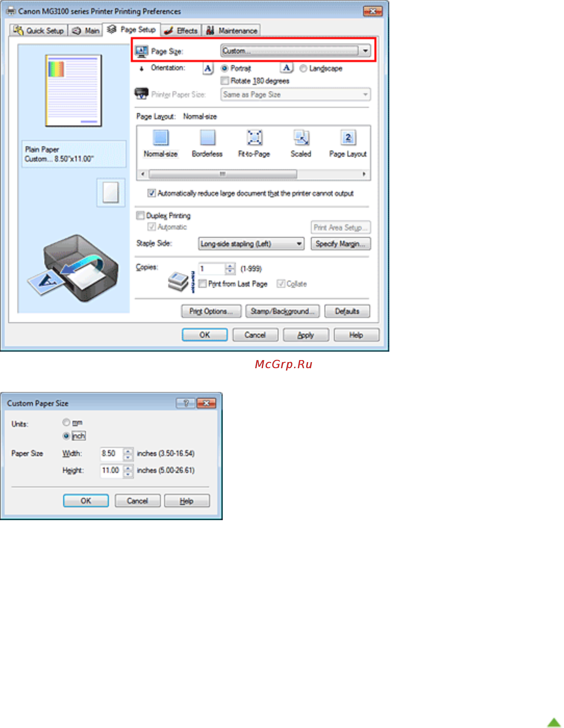Select mm units radio button
Screen dimensions: 564x728
[x=66, y=423]
